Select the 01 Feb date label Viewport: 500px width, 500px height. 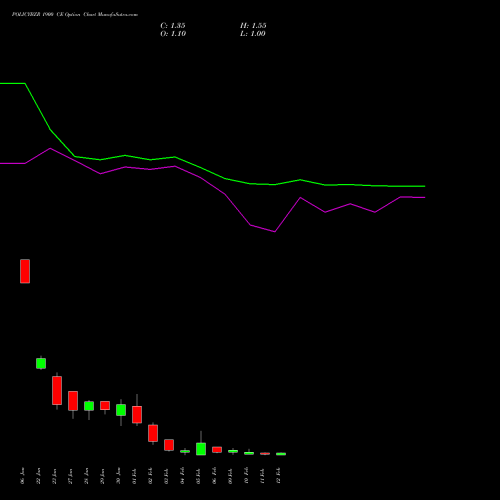[x=135, y=476]
